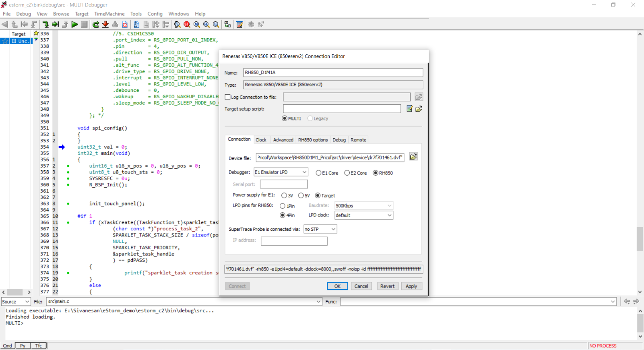
Task: Click the source pane vertical scrollbar thumb
Action: (x=640, y=239)
